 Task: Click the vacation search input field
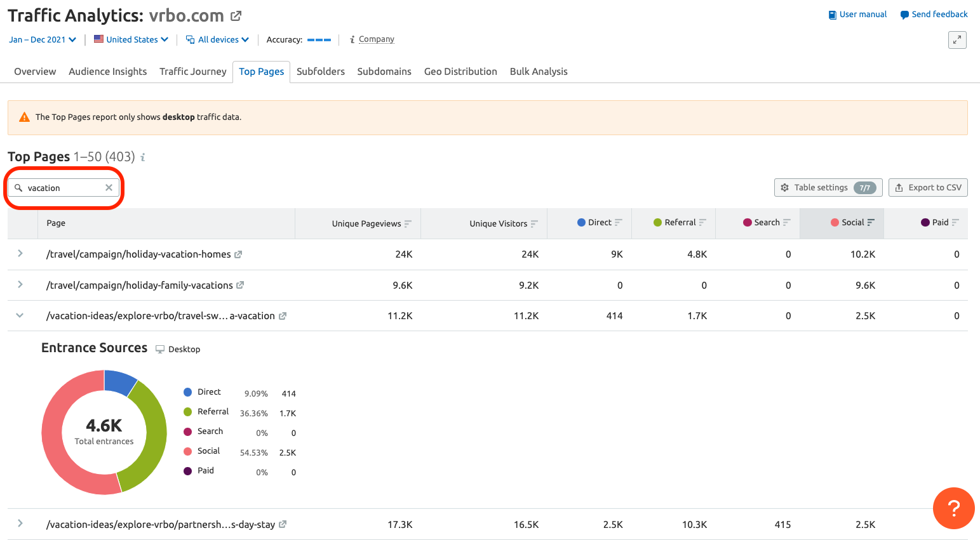click(64, 188)
